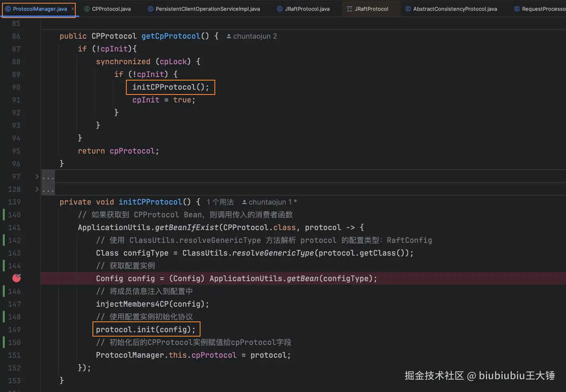The height and width of the screenshot is (392, 566).
Task: Click the change marker beside line 142
Action: (4, 240)
